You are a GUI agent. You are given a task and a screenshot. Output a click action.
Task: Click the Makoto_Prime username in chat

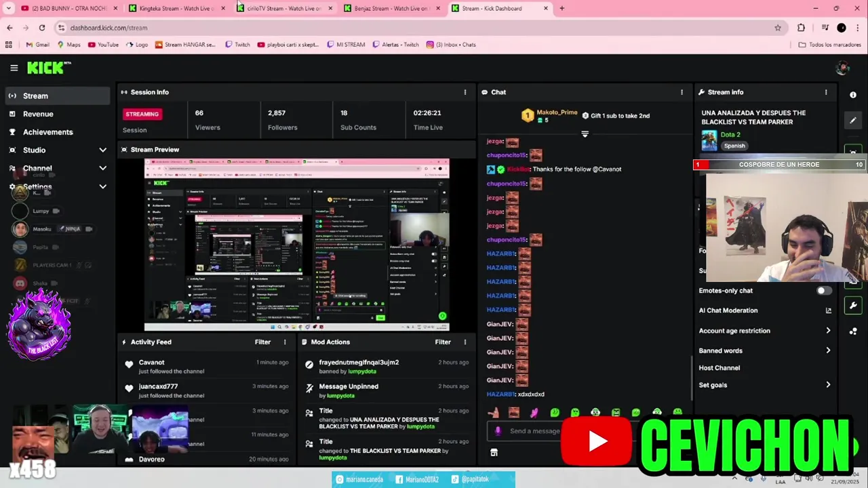(x=557, y=112)
